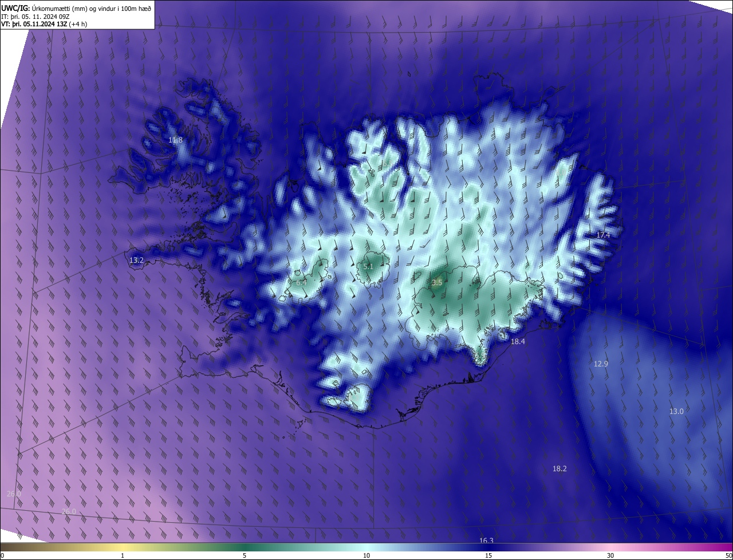Click the 6.4 value label
The image size is (733, 560).
tap(301, 282)
